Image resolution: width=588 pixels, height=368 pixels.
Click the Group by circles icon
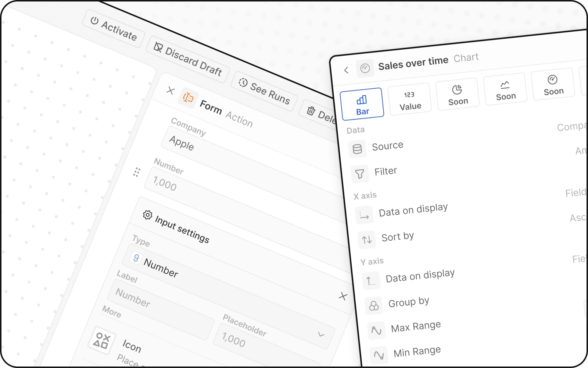pos(374,306)
